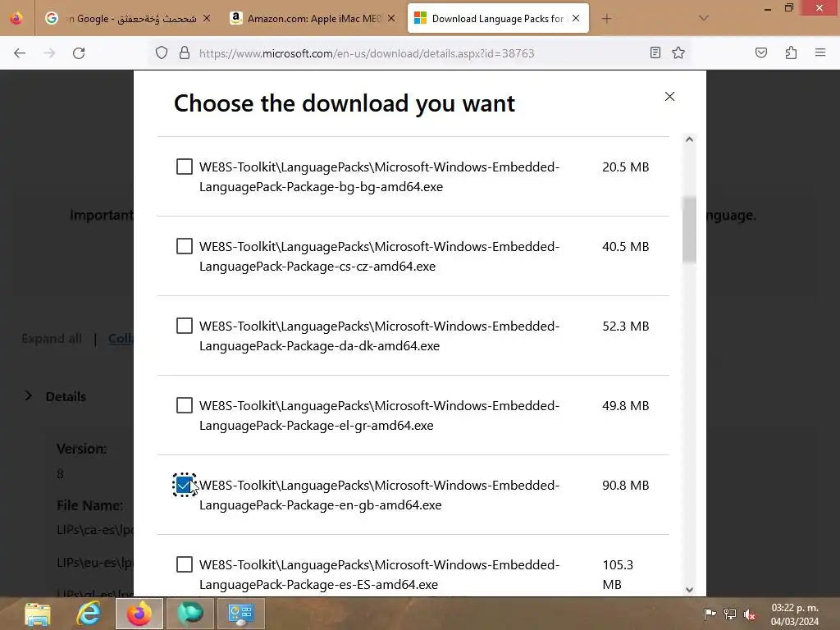Click the Firefox taskbar button
This screenshot has width=840, height=630.
(x=139, y=614)
